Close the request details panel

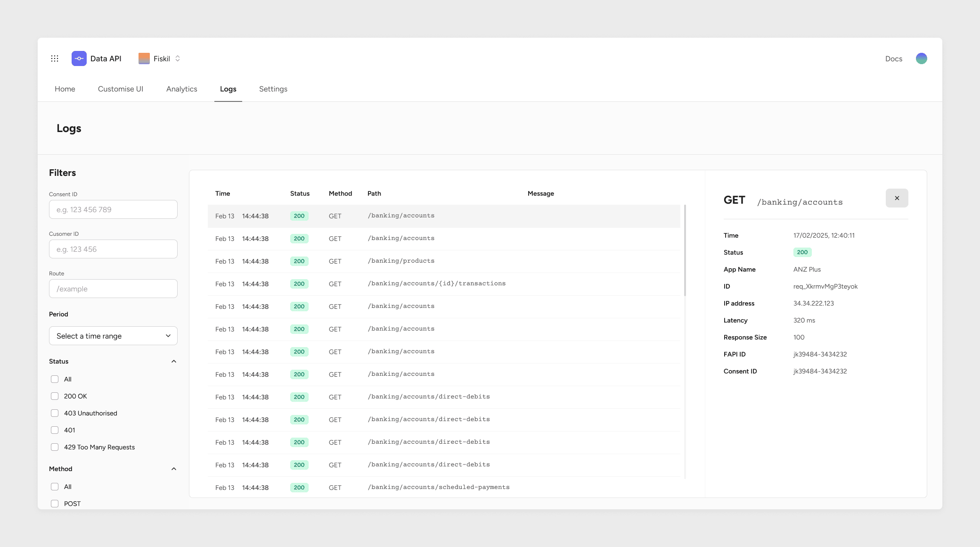tap(897, 198)
